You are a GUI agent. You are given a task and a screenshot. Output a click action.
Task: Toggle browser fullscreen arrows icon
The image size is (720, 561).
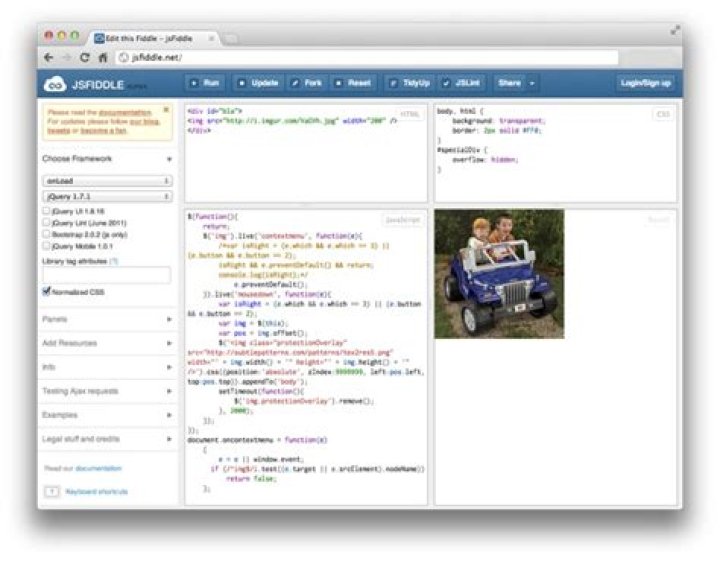click(x=675, y=31)
